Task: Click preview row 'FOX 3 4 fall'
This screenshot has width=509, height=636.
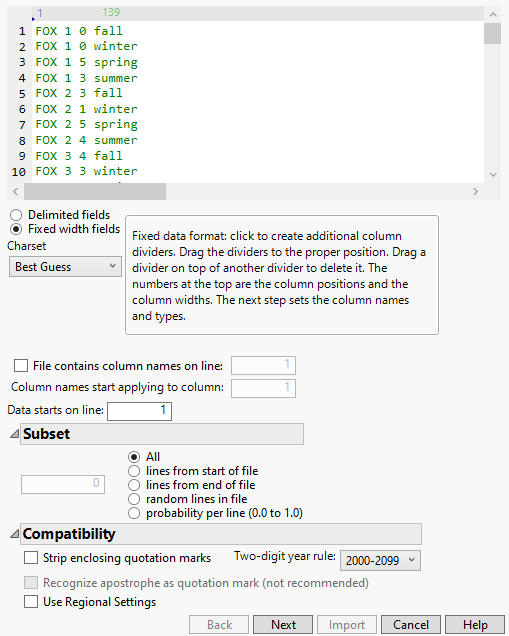Action: [79, 156]
